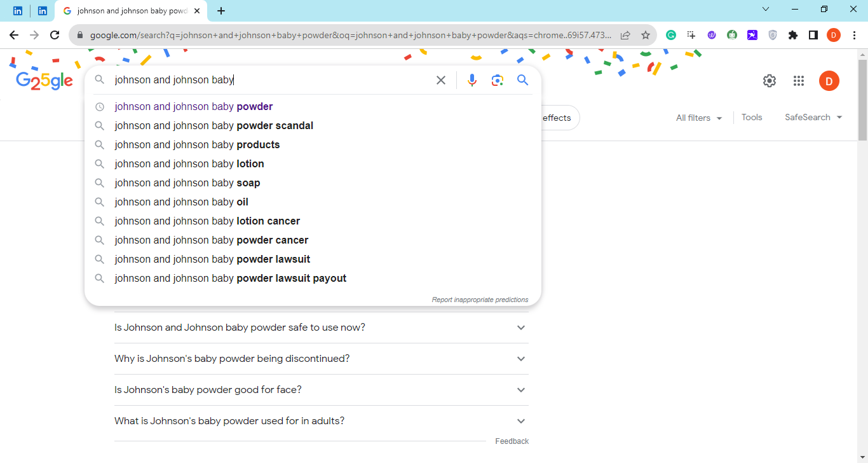The height and width of the screenshot is (463, 868).
Task: Expand 'safe to use now' question
Action: 322,328
